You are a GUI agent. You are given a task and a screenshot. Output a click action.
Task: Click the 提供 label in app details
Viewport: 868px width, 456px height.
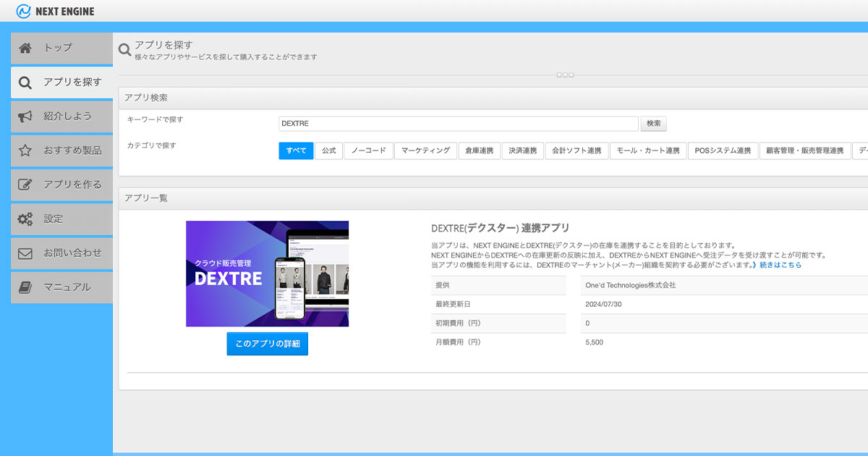coord(442,285)
